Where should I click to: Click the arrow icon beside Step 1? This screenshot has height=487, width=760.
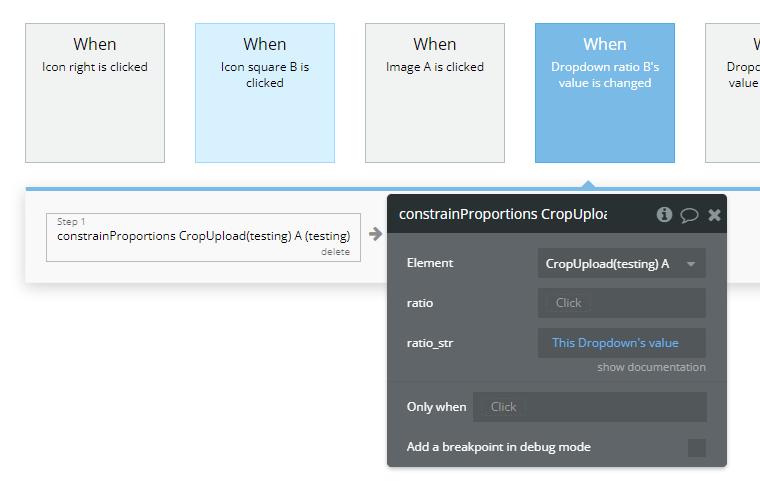375,234
